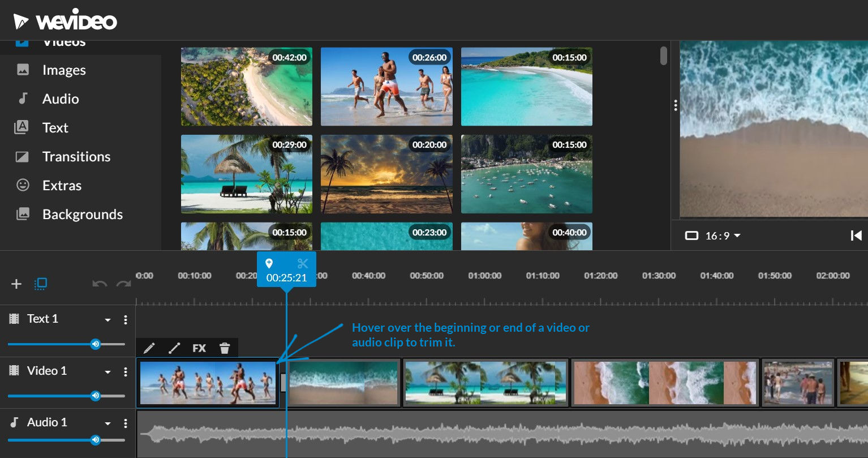Click the scissors split icon on playhead

pos(303,263)
